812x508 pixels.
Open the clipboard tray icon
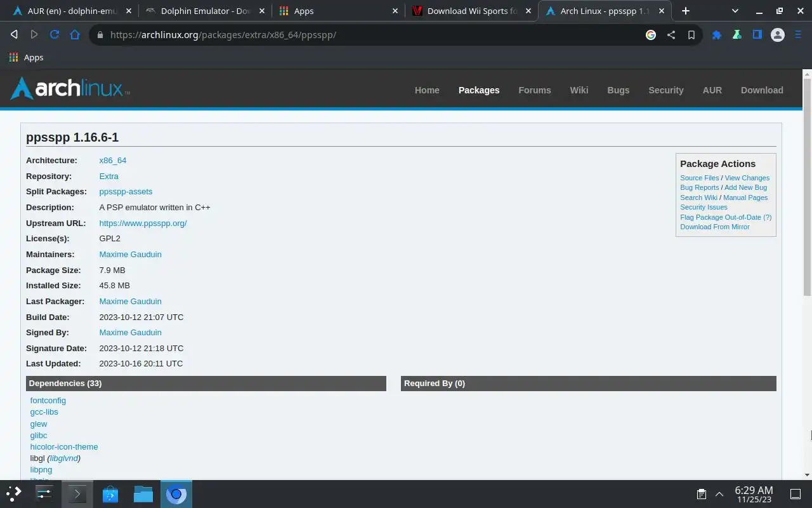tap(702, 493)
